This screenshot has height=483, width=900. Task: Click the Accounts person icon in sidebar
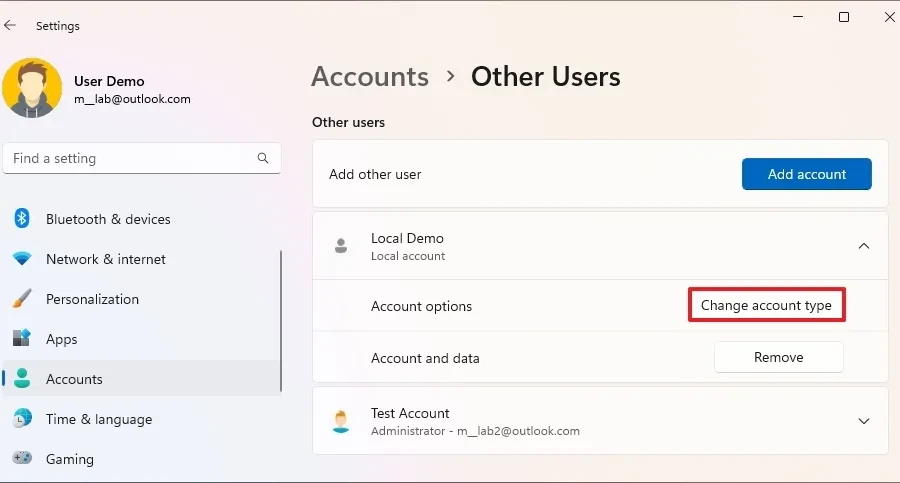tap(22, 378)
